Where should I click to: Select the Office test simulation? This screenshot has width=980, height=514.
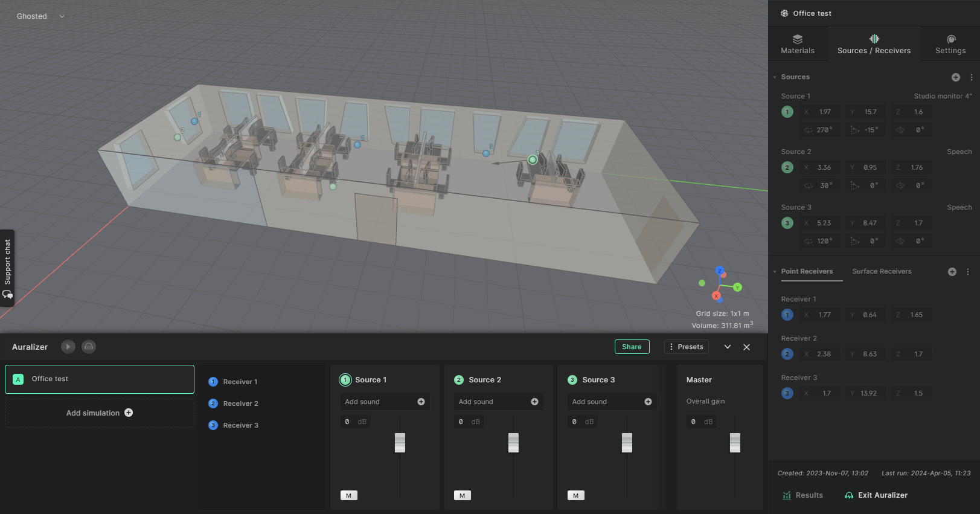click(x=100, y=379)
